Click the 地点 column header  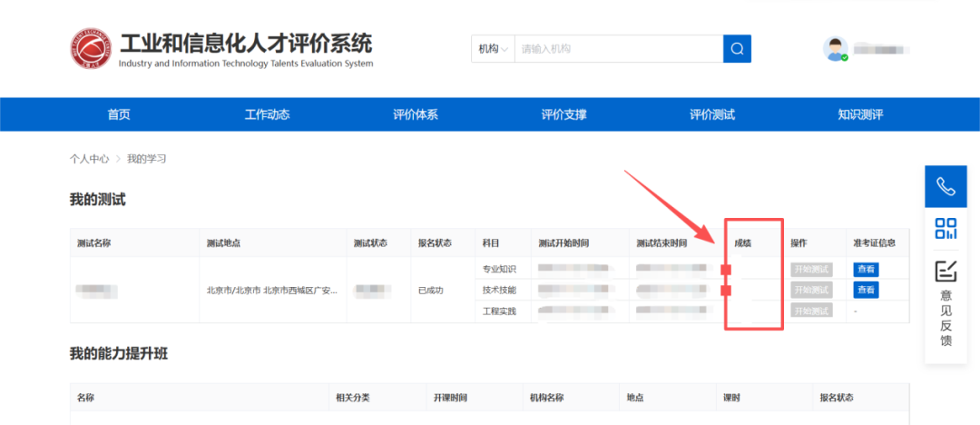pyautogui.click(x=635, y=398)
